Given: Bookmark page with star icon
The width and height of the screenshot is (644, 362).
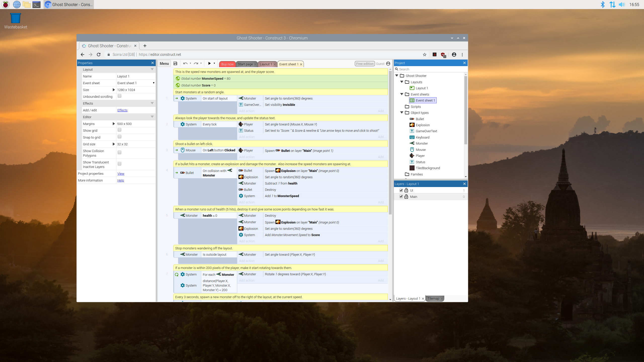Looking at the screenshot, I should coord(425,55).
